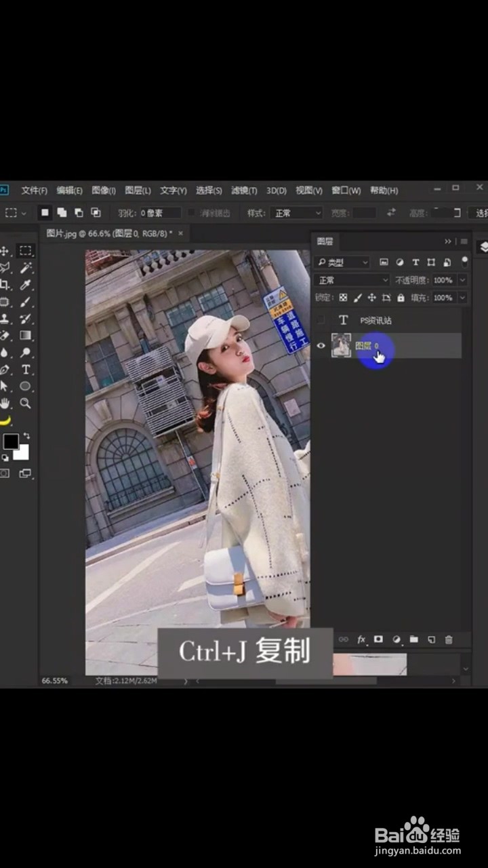Lock all with padlock icon
This screenshot has width=488, height=868.
(401, 298)
